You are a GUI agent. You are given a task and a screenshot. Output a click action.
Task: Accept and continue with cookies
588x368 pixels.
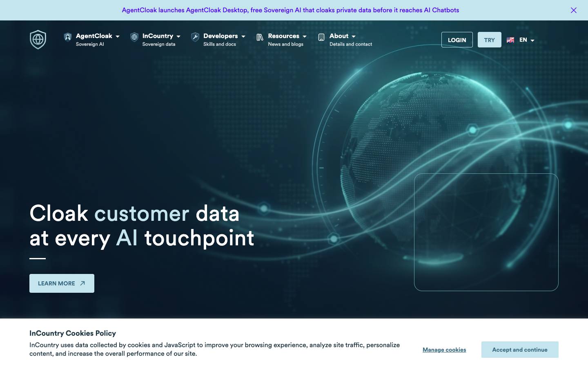pos(520,350)
